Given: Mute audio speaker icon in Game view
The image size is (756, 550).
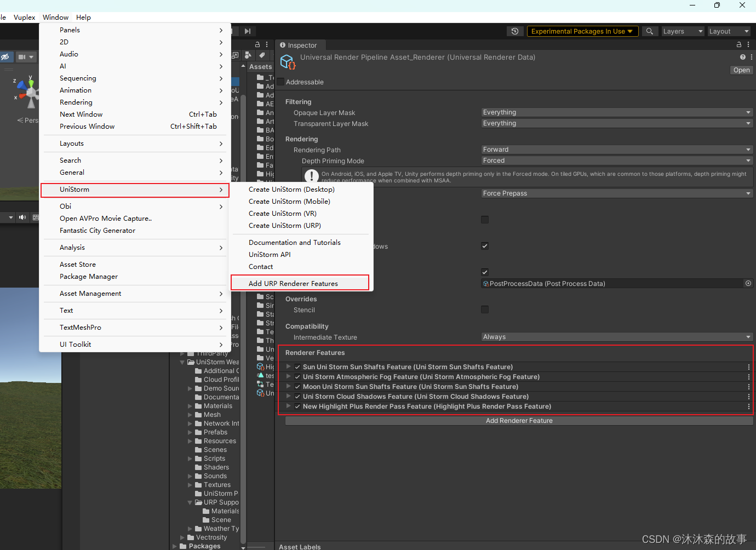Looking at the screenshot, I should [22, 217].
